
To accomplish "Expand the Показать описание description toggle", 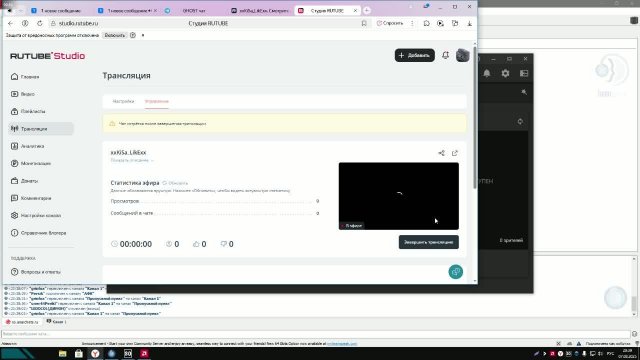I will [132, 160].
